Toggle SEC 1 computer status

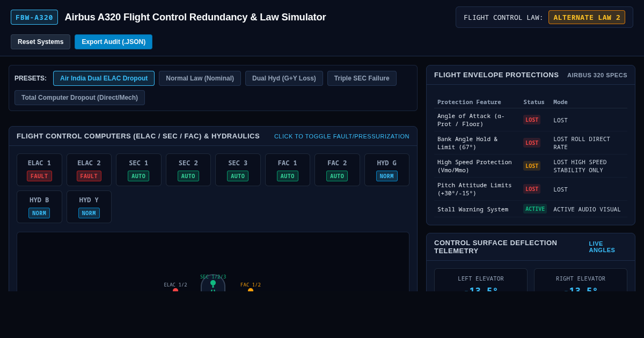click(138, 170)
